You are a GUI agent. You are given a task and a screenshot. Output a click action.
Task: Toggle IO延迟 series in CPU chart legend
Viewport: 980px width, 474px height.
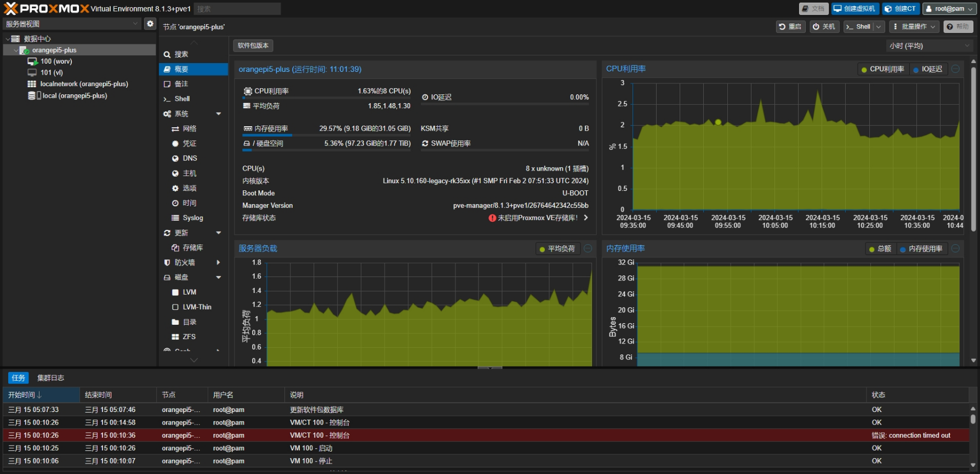click(x=928, y=69)
